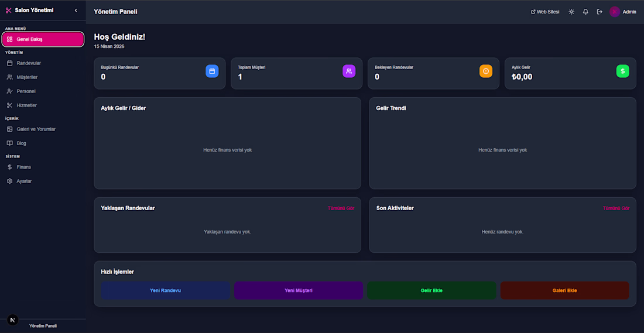This screenshot has width=644, height=333.
Task: Click the purple users icon on Toplam Müşteri
Action: 349,71
